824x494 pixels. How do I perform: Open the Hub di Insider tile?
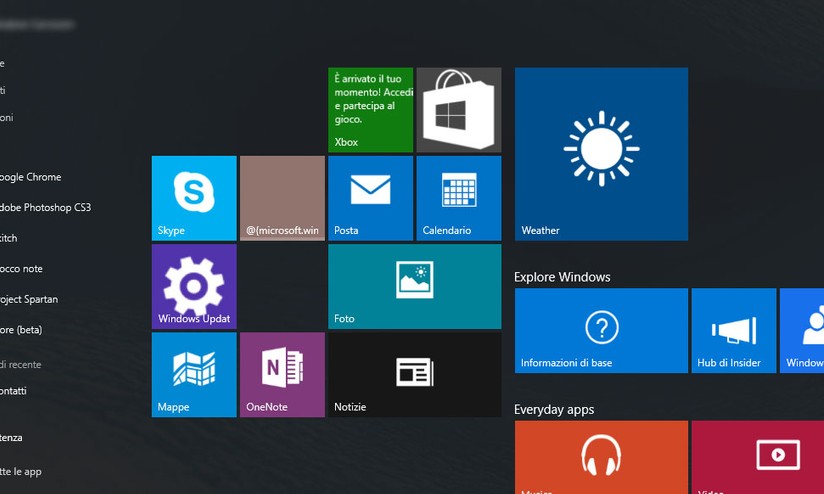click(x=733, y=330)
